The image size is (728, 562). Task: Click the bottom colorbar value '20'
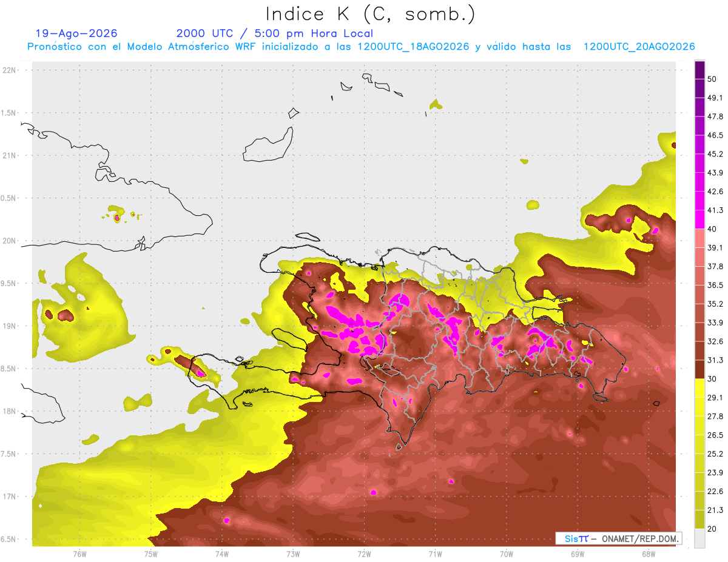tap(712, 529)
